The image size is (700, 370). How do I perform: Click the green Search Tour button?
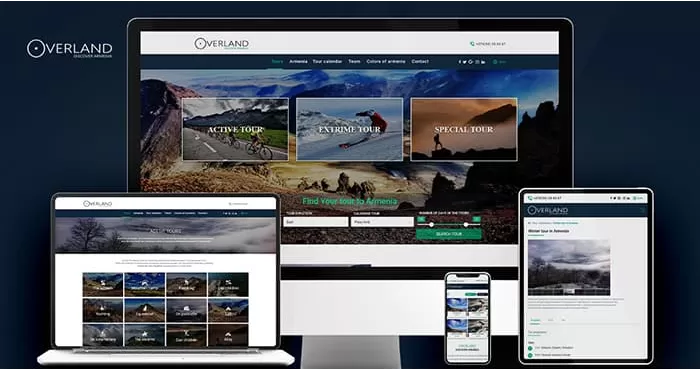[449, 234]
